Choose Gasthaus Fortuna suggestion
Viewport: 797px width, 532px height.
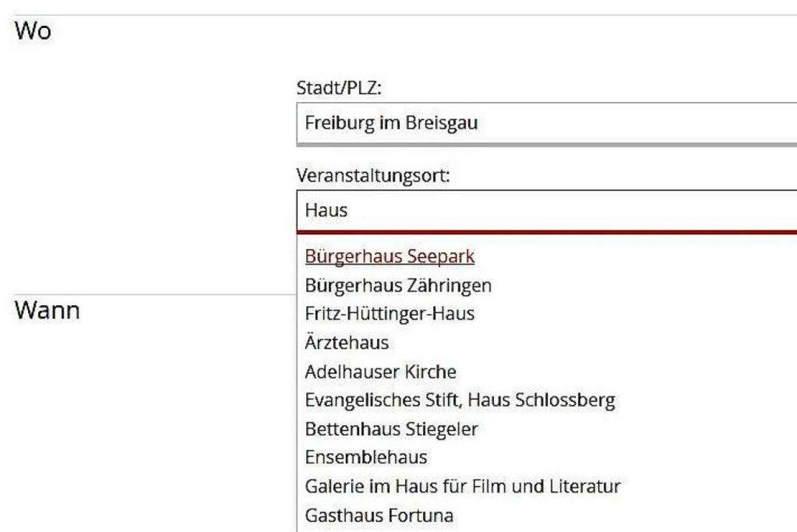[379, 515]
